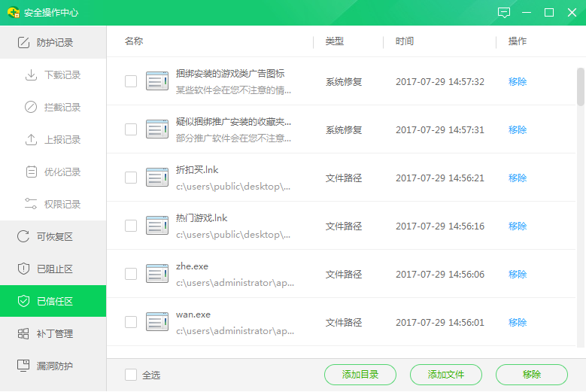This screenshot has width=586, height=392.
Task: Click the 可恢复区 refresh icon
Action: (23, 236)
